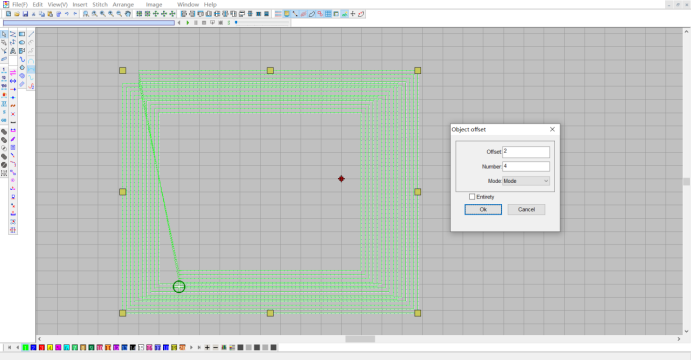Open the Image menu
Viewport: 692px width, 360px height.
coord(154,4)
